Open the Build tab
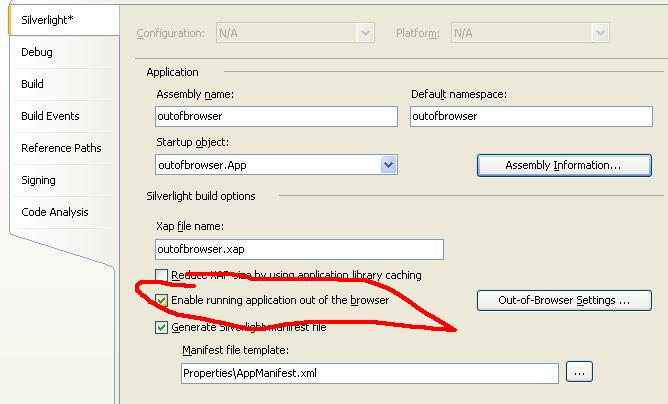 pos(32,84)
